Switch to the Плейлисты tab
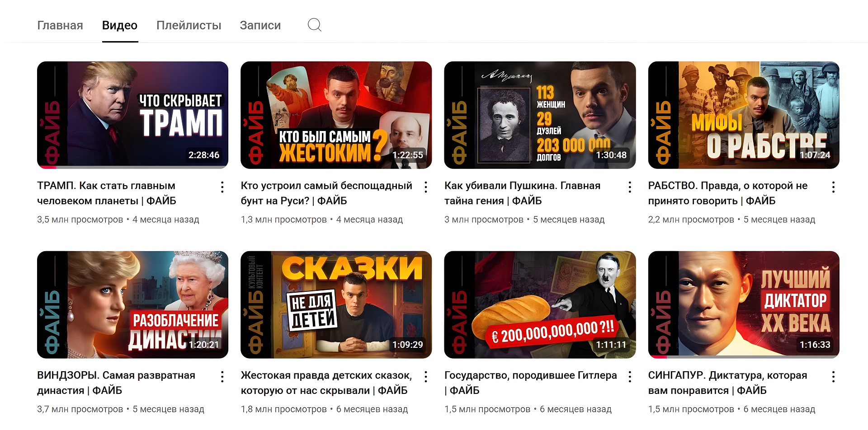Image resolution: width=868 pixels, height=430 pixels. [x=189, y=25]
